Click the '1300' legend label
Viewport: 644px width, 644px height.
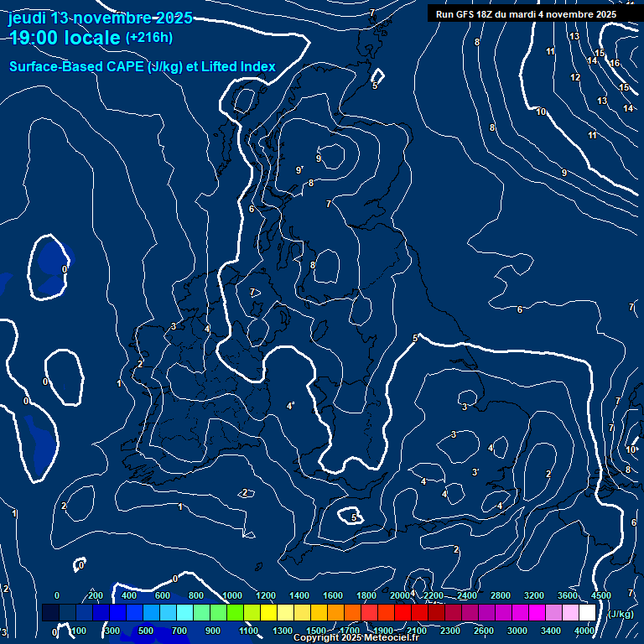click(283, 631)
